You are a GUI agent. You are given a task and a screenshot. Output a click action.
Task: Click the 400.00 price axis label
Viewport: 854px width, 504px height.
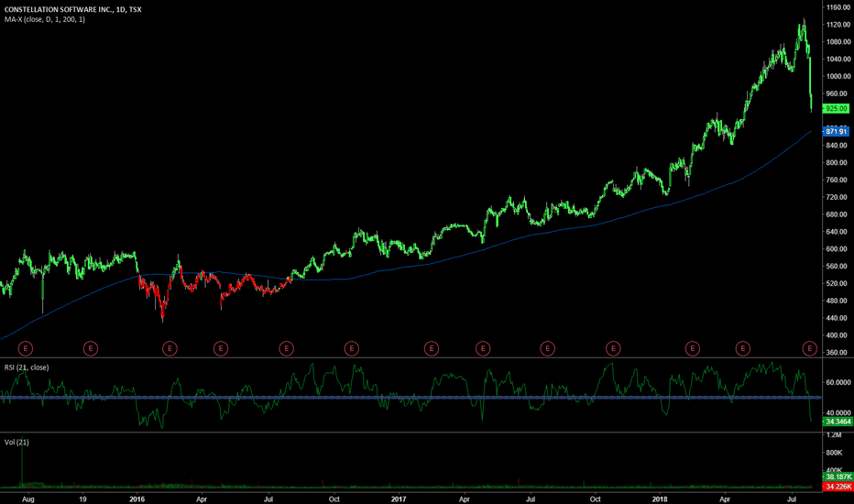point(838,335)
